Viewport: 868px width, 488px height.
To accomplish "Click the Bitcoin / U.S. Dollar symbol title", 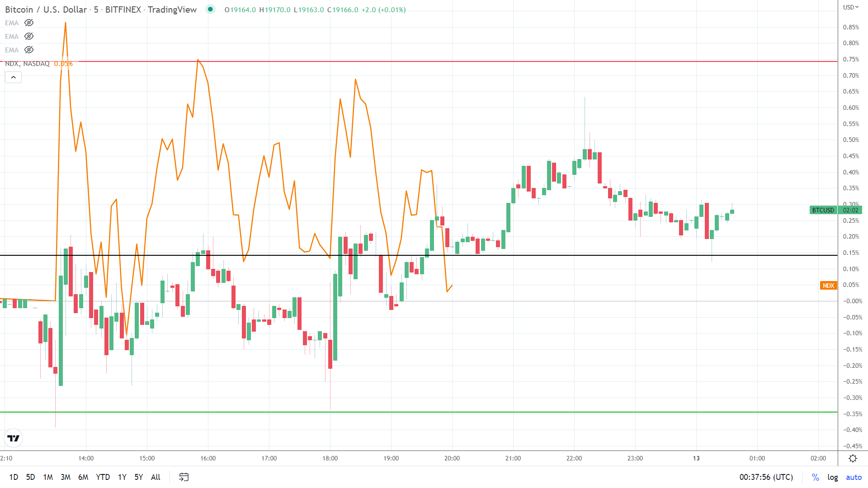I will tap(46, 9).
